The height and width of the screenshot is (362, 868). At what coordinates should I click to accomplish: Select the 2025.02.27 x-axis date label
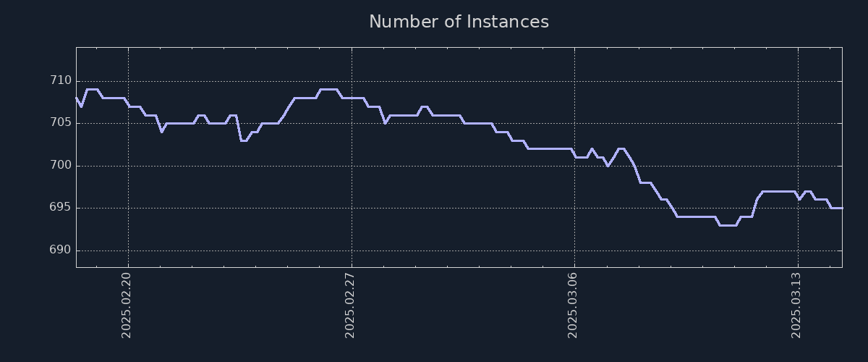pyautogui.click(x=352, y=305)
